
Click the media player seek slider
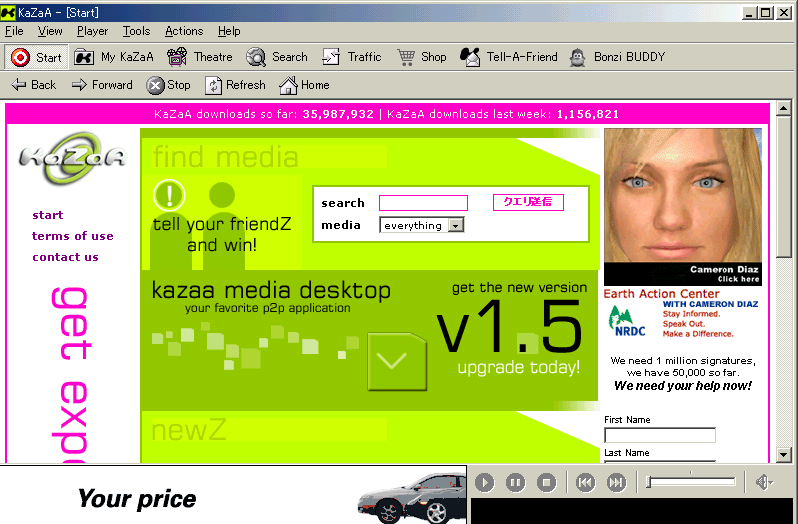click(691, 483)
